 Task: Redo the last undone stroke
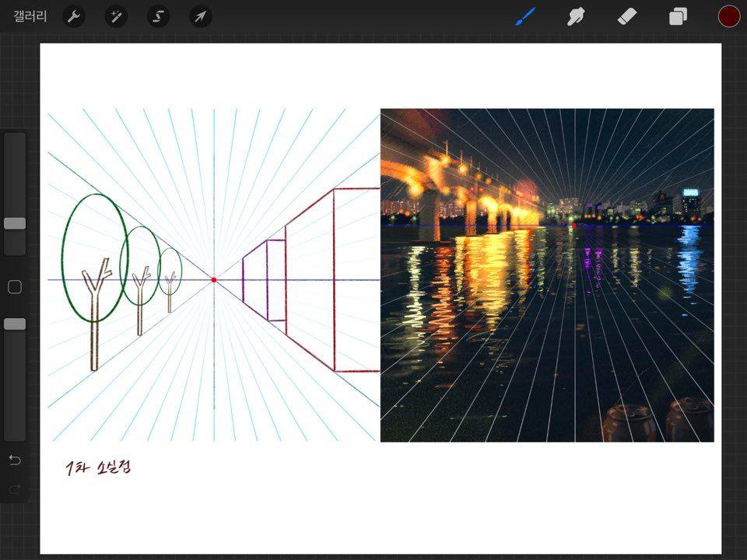point(15,488)
